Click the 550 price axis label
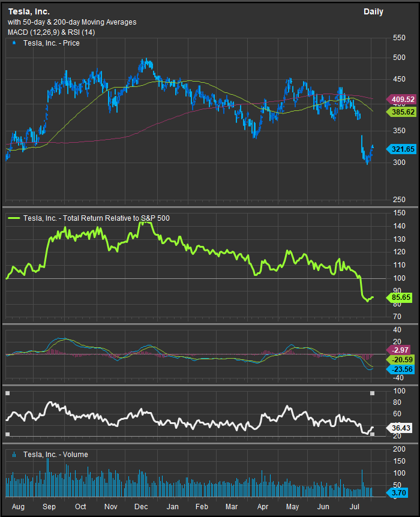The height and width of the screenshot is (517, 420). [x=399, y=38]
